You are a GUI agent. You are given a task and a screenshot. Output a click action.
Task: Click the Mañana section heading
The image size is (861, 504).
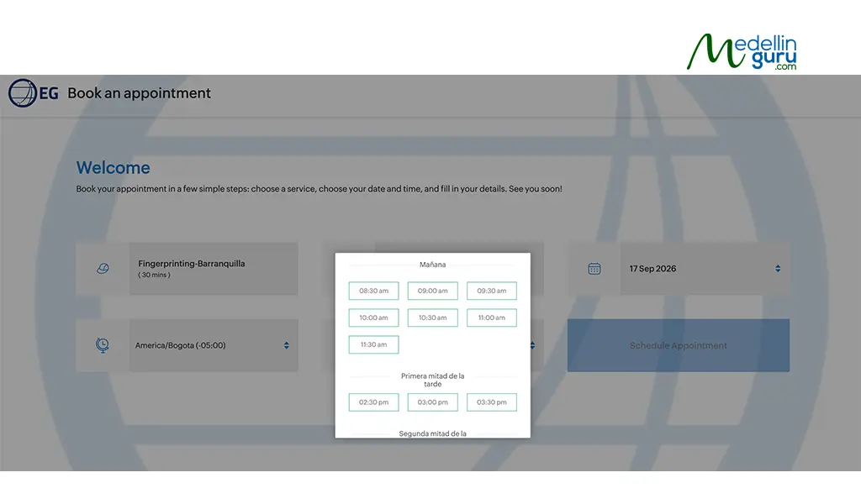click(433, 265)
